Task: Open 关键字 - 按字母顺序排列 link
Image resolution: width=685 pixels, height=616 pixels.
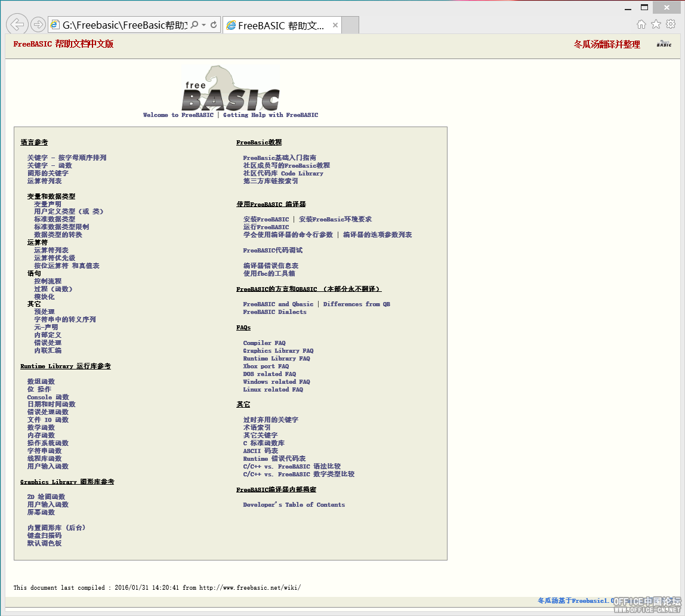Action: [67, 158]
